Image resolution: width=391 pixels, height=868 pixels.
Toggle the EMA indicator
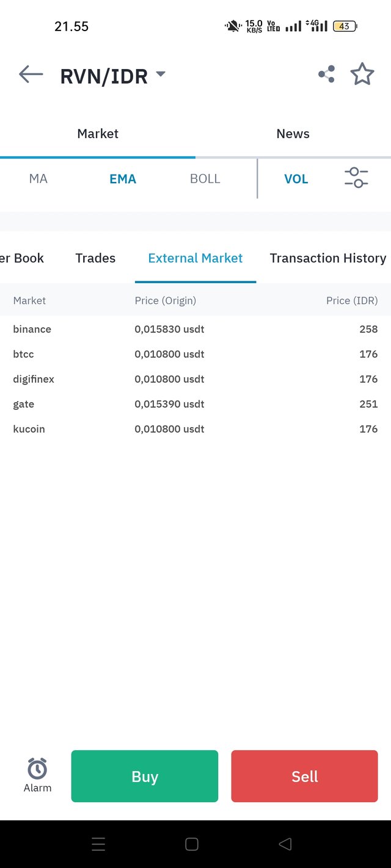tap(123, 179)
